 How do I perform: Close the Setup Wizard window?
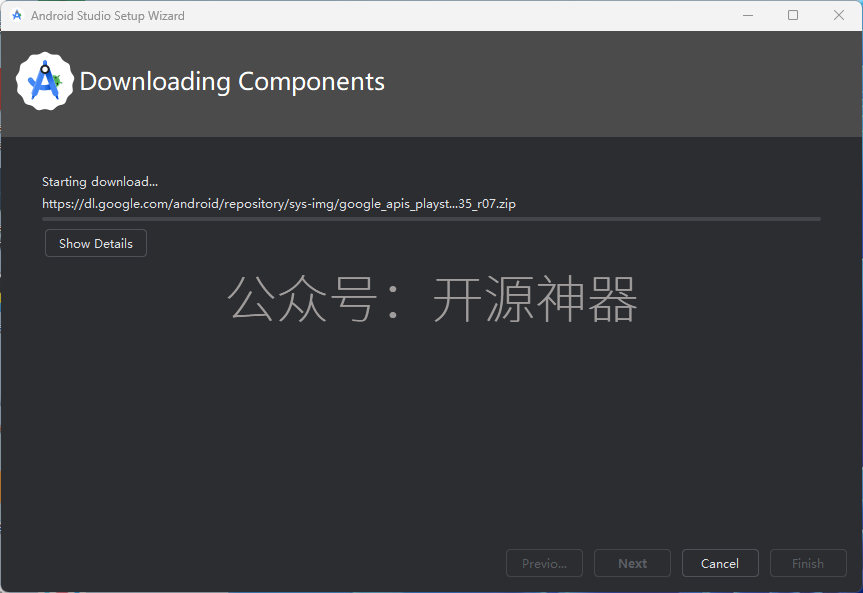(x=839, y=15)
